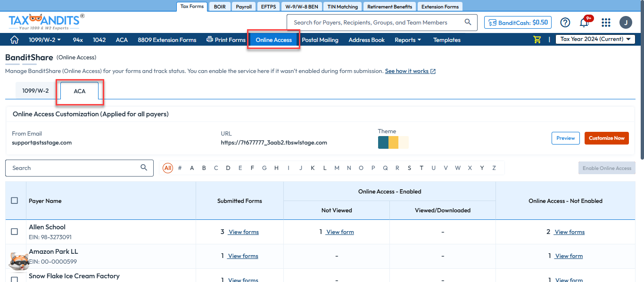Viewport: 644px width, 282px height.
Task: View Amazon Park LL not enabled form link
Action: (x=569, y=256)
